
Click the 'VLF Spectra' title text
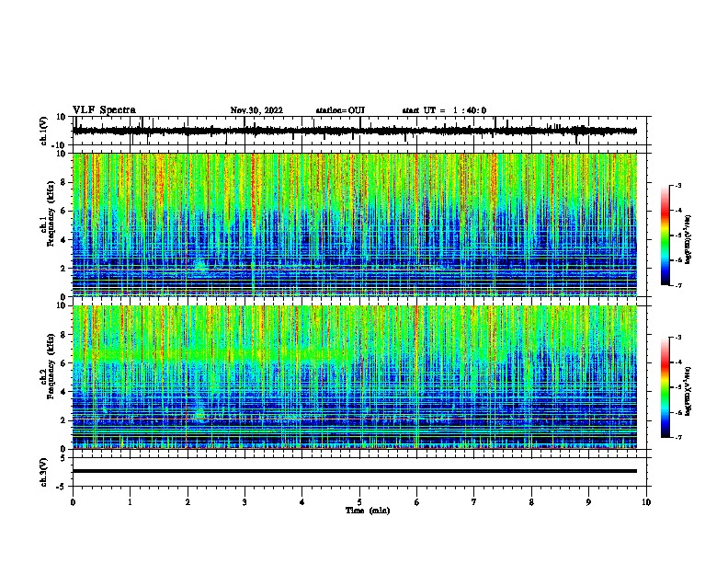coord(104,110)
